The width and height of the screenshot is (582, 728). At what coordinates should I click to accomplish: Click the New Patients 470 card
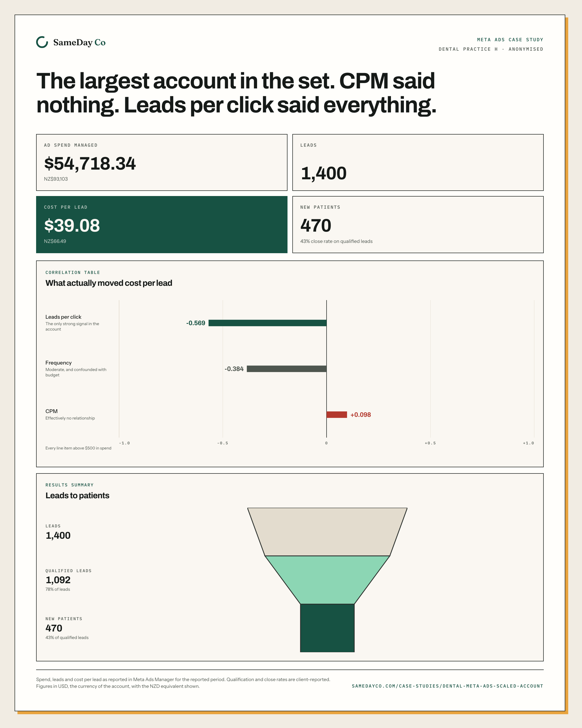418,225
